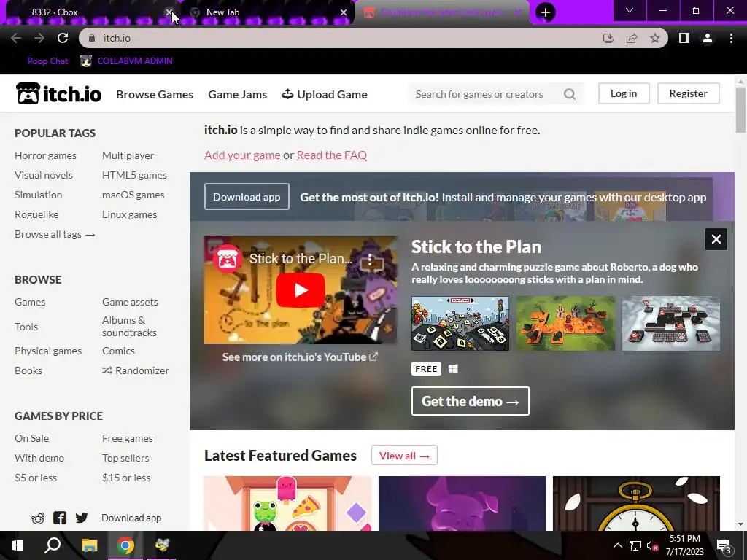This screenshot has height=560, width=747.
Task: Click the muted volume tray icon
Action: 652,545
